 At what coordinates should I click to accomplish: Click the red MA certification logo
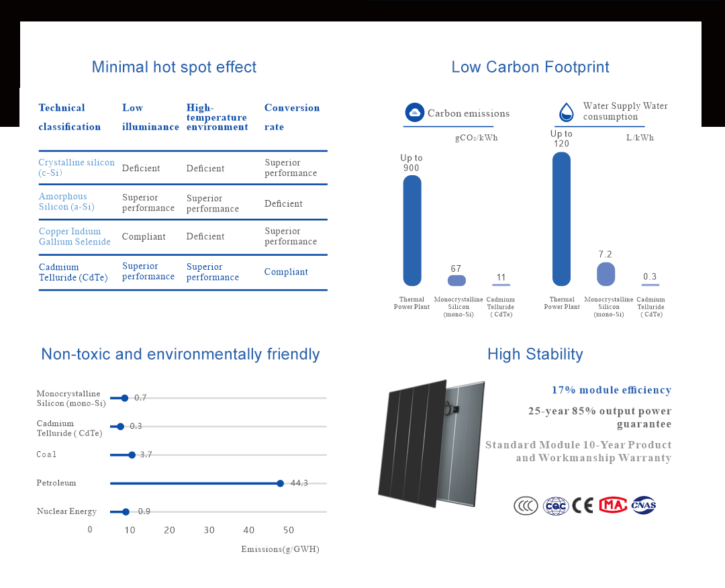coord(612,505)
